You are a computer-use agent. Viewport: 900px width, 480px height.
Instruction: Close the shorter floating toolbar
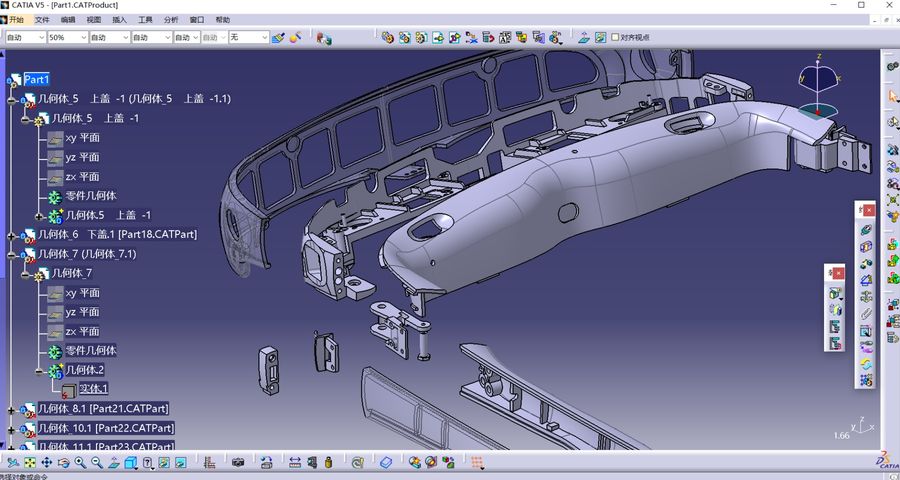point(839,274)
